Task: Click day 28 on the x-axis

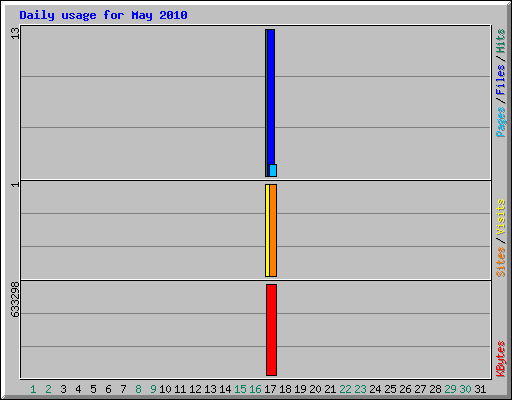Action: (435, 389)
